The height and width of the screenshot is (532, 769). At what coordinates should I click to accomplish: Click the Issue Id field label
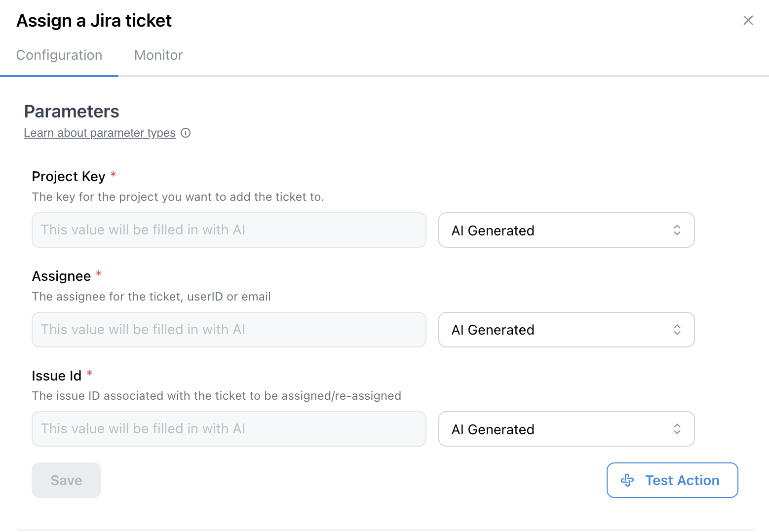(56, 376)
